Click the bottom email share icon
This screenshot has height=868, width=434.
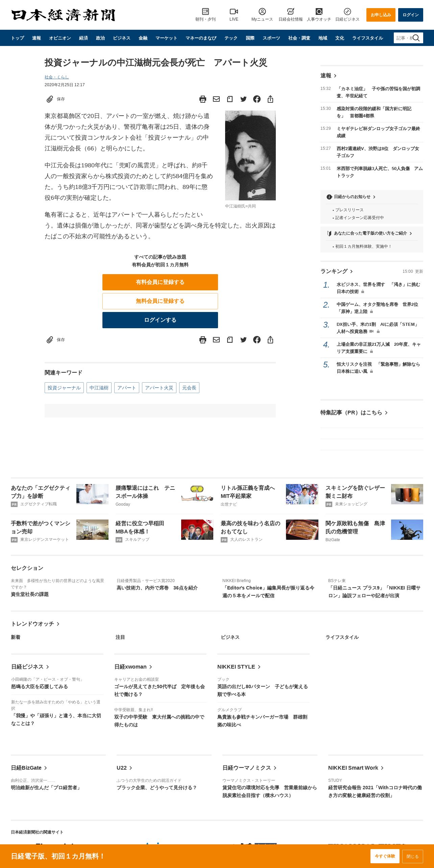[x=216, y=340]
